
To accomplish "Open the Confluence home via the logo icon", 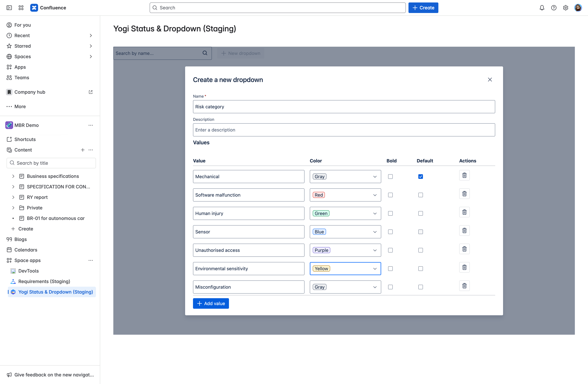I will pos(34,8).
